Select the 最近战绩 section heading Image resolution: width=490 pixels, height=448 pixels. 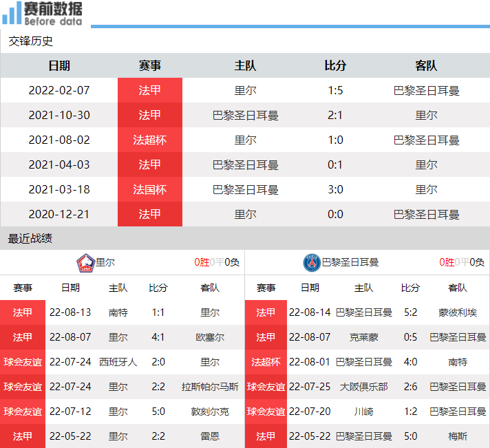[30, 239]
